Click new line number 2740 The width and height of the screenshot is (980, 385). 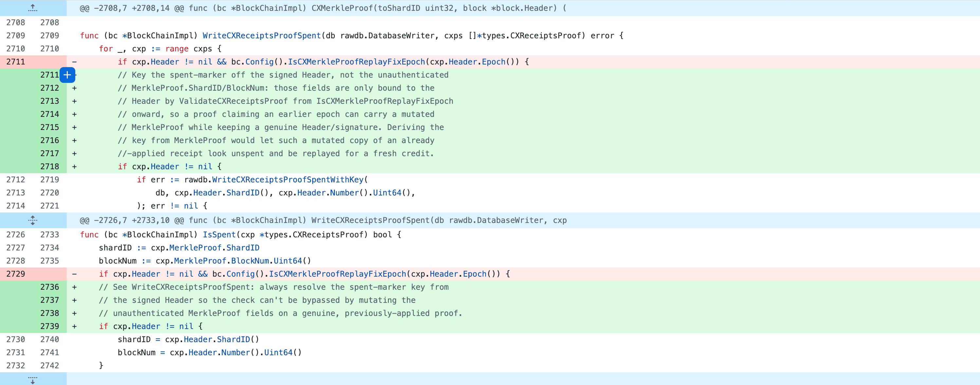tap(50, 339)
